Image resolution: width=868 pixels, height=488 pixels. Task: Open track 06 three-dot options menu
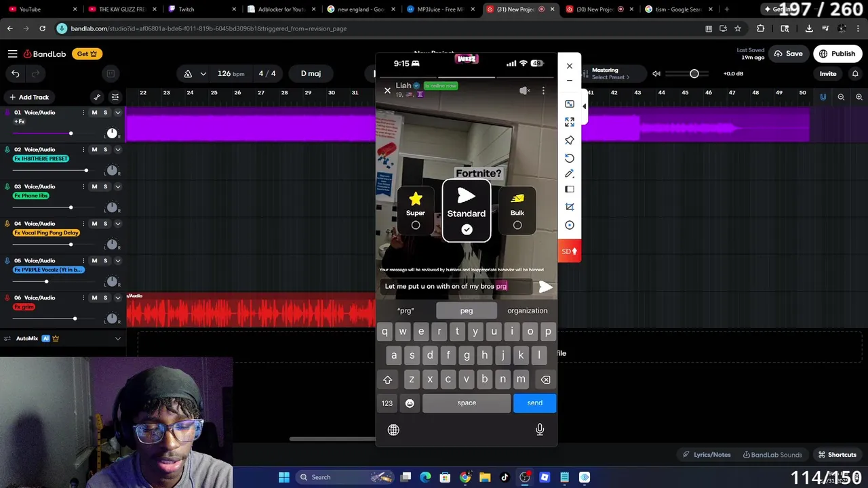83,298
